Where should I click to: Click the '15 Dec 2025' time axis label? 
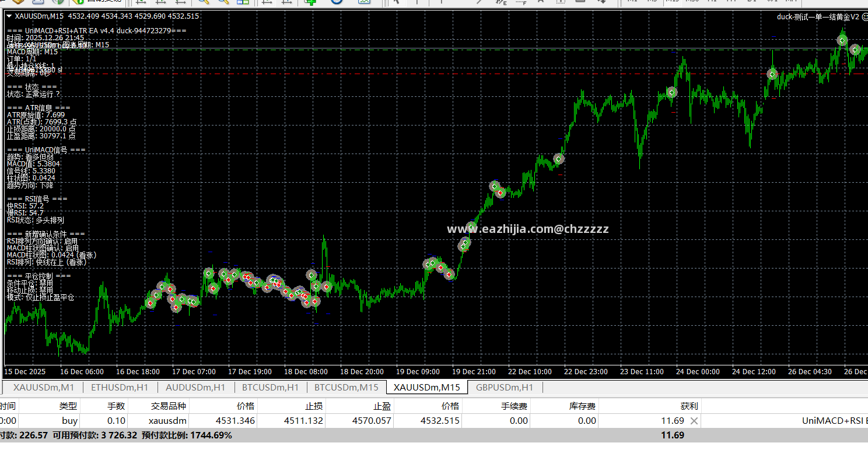[x=25, y=372]
